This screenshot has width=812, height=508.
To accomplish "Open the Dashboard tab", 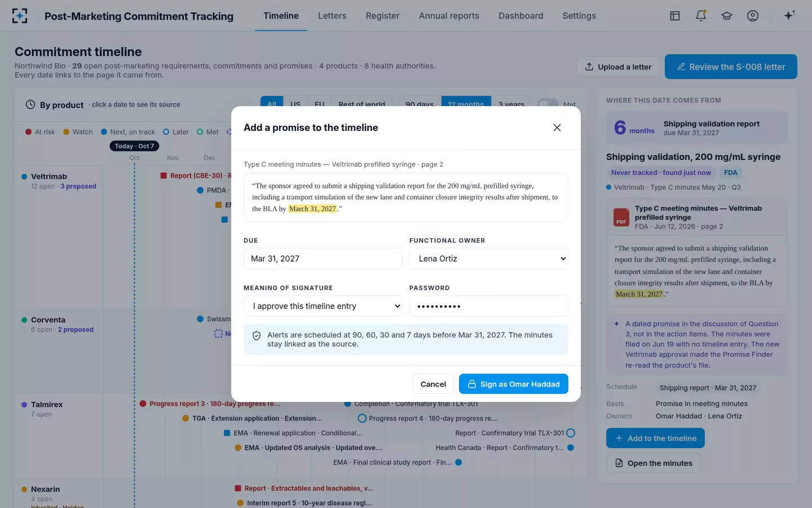I will [521, 16].
